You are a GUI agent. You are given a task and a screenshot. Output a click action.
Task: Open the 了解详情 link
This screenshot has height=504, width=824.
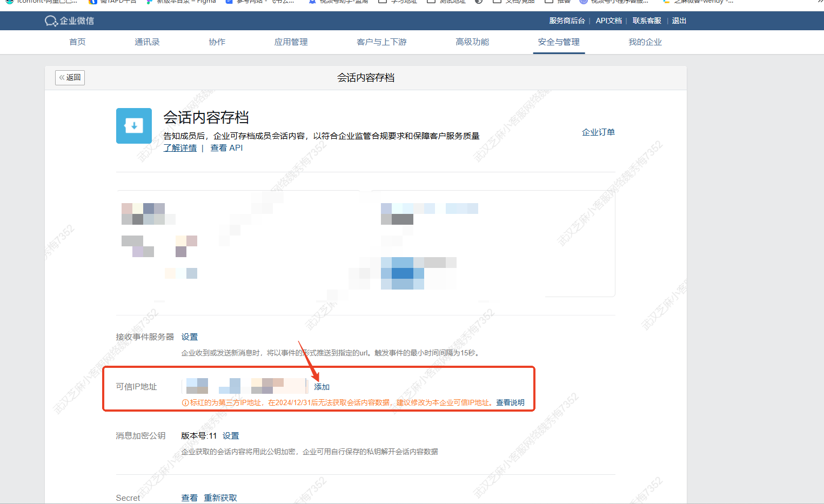(180, 147)
